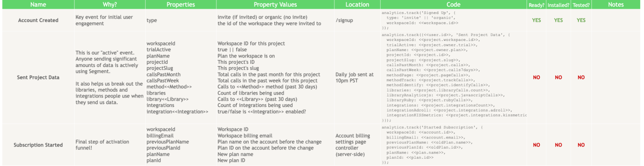
Task: Click the Ready? column header
Action: click(536, 5)
